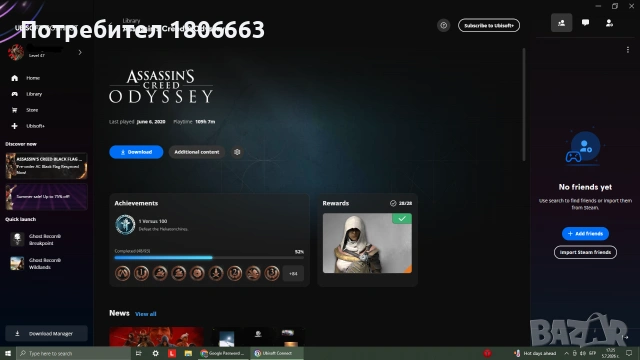This screenshot has width=640, height=360.
Task: Open the red samurai news thumbnail
Action: point(156,336)
